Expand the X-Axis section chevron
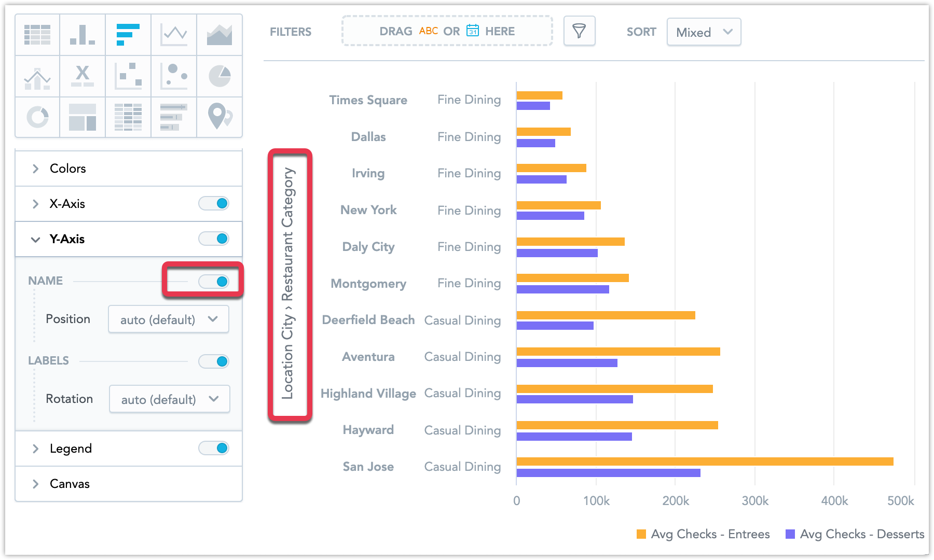The width and height of the screenshot is (934, 560). point(35,204)
